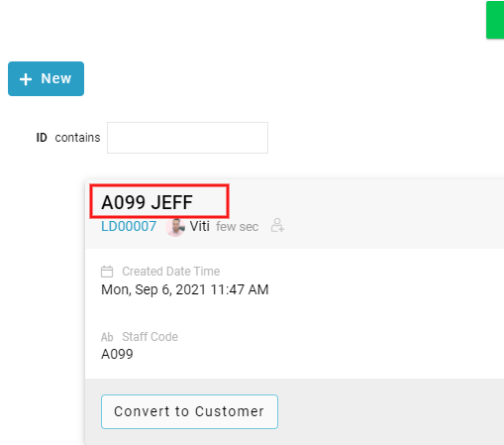Click the green button at top right
The image size is (504, 445).
pos(495,20)
